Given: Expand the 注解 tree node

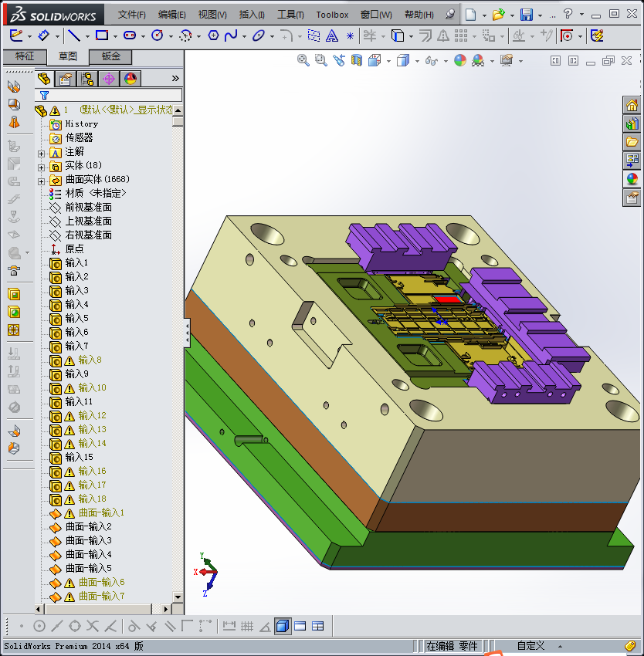Looking at the screenshot, I should 41,154.
